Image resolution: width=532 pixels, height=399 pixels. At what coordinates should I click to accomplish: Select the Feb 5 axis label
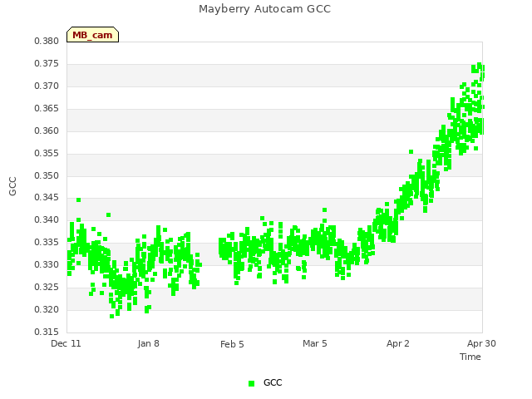coord(232,344)
